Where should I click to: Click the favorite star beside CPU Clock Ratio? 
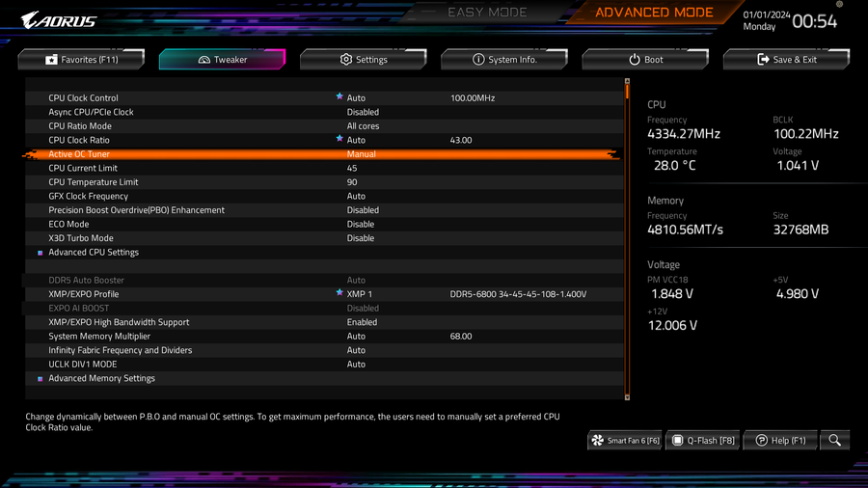(339, 138)
